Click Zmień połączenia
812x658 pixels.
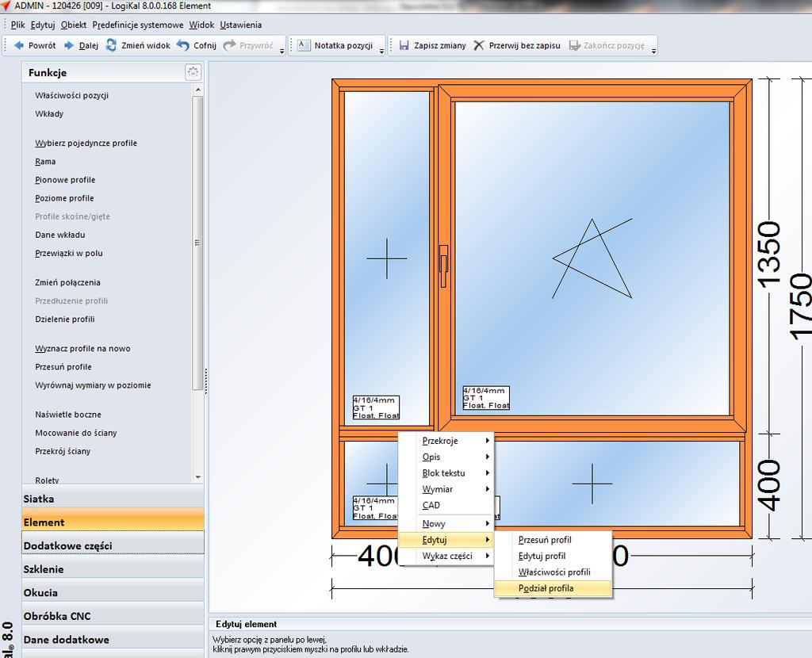68,283
